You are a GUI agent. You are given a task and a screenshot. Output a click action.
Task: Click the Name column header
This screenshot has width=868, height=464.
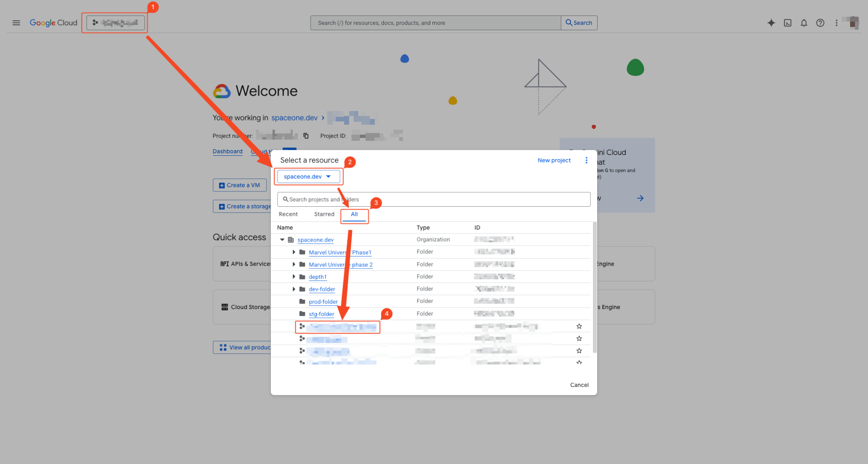point(285,227)
